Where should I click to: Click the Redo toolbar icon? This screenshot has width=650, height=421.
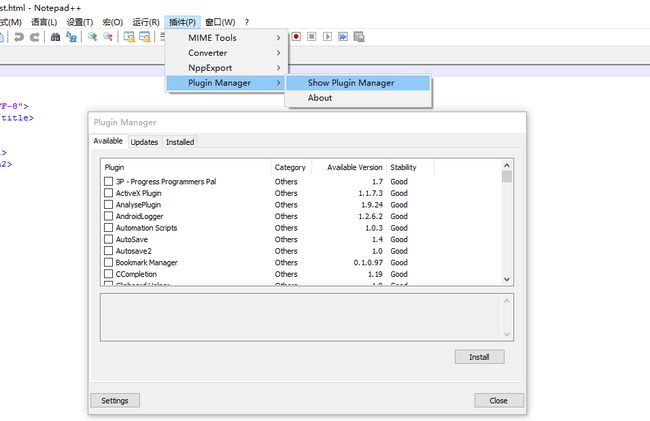[35, 37]
